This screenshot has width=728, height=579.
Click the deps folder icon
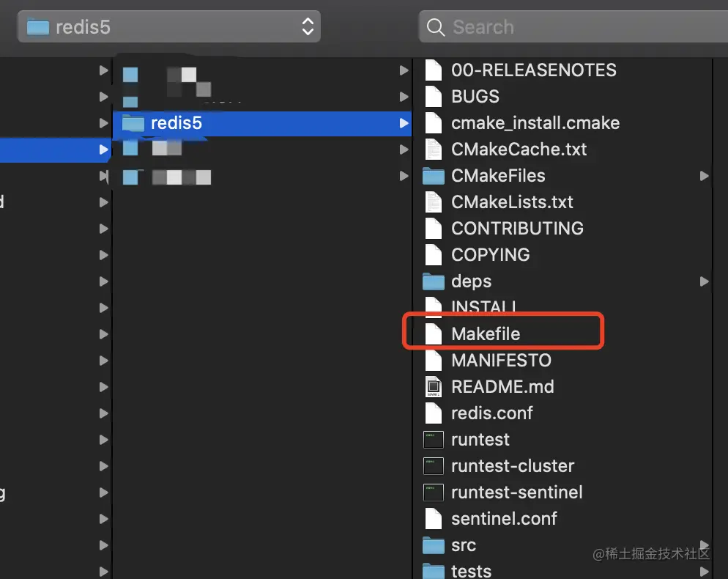[434, 281]
